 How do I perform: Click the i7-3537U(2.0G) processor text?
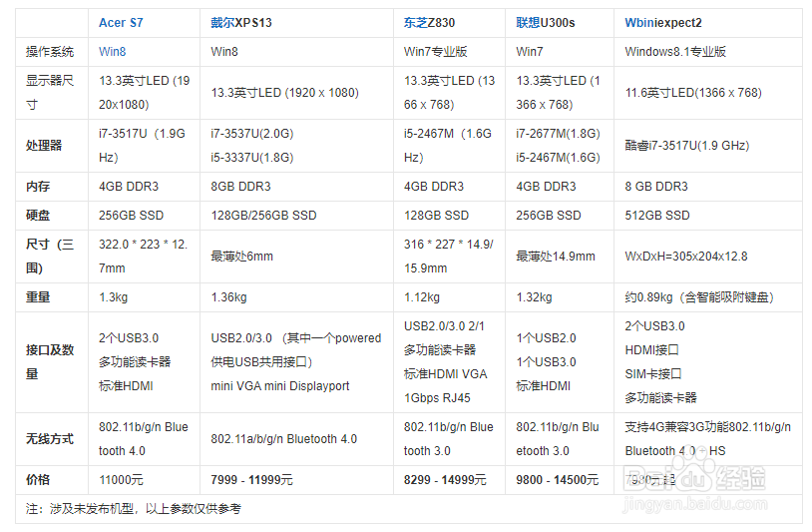pos(252,134)
